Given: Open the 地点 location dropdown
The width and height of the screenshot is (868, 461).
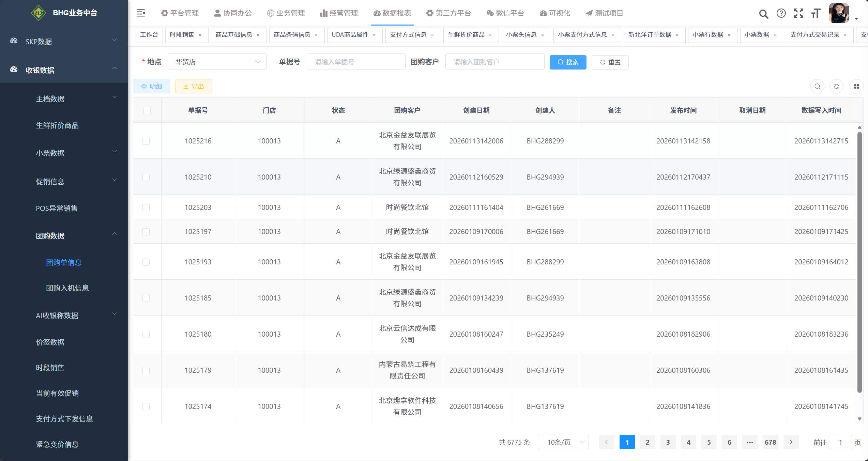Looking at the screenshot, I should [217, 62].
